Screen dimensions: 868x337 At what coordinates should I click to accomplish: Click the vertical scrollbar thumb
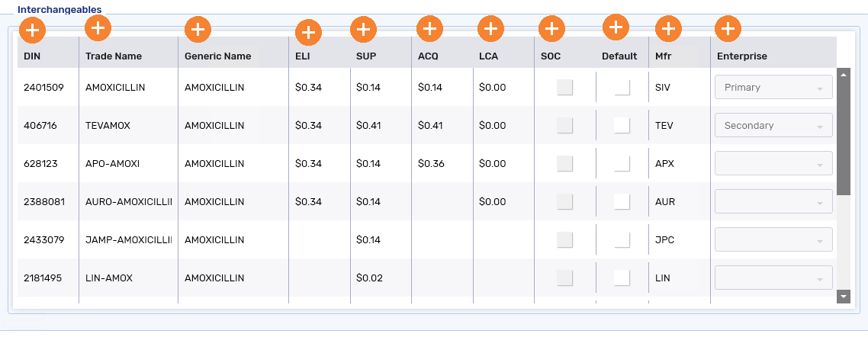tap(844, 132)
